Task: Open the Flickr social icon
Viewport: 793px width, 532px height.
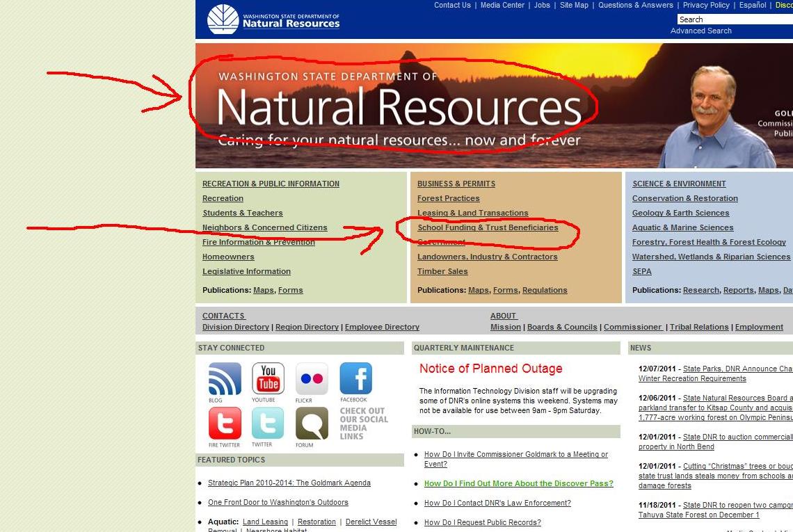Action: coord(312,379)
